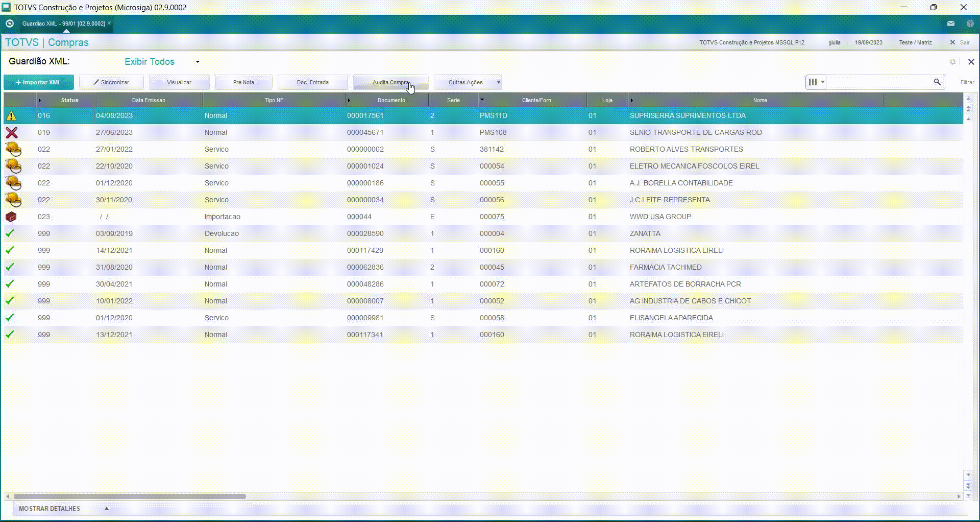Select date 22/10/2020 cell
The height and width of the screenshot is (522, 980).
[114, 166]
